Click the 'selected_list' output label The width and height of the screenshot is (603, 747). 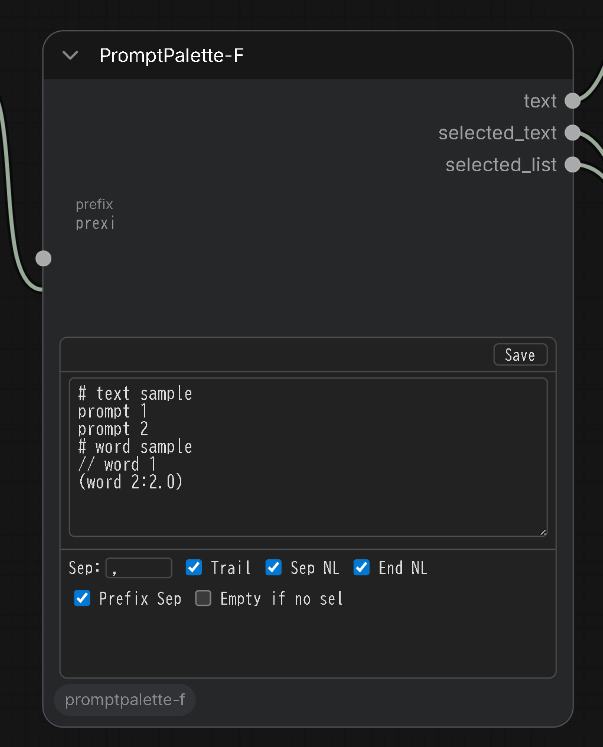pos(501,165)
